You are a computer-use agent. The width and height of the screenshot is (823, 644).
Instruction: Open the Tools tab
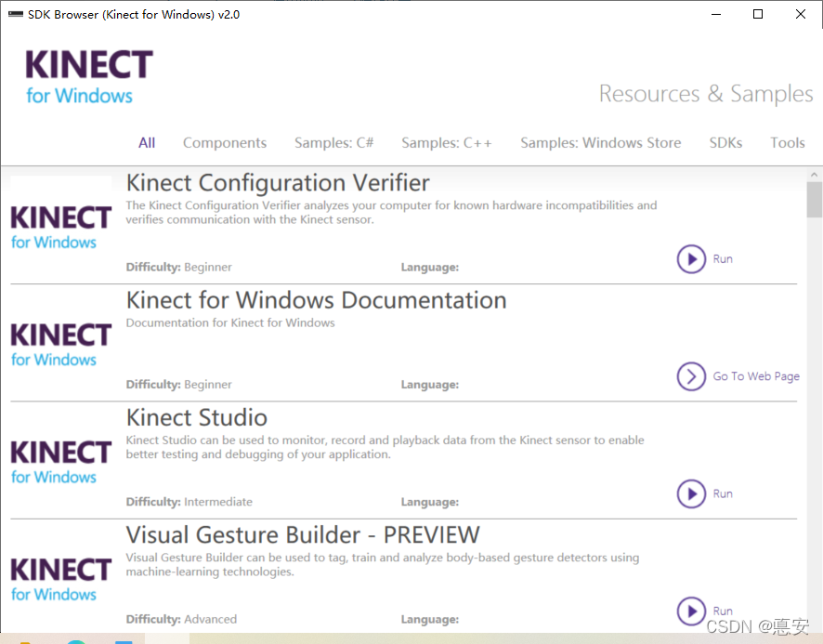(788, 143)
